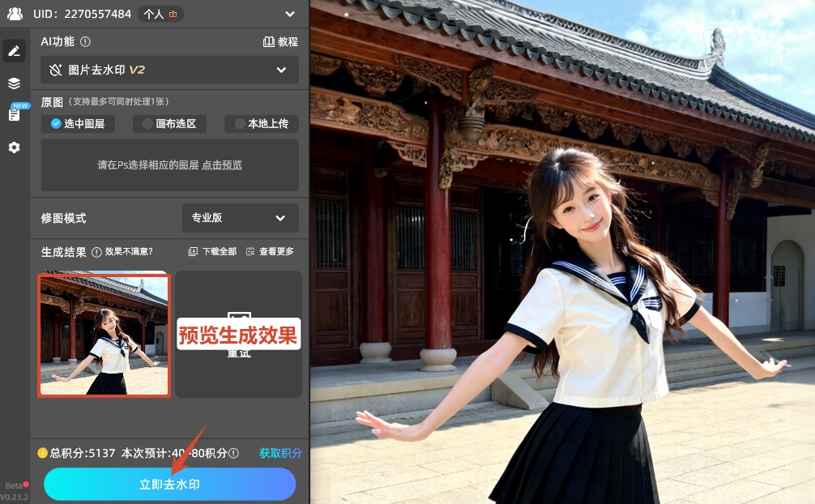Click the info icon after estimated 积分
Screen dimensions: 815x504
(233, 454)
